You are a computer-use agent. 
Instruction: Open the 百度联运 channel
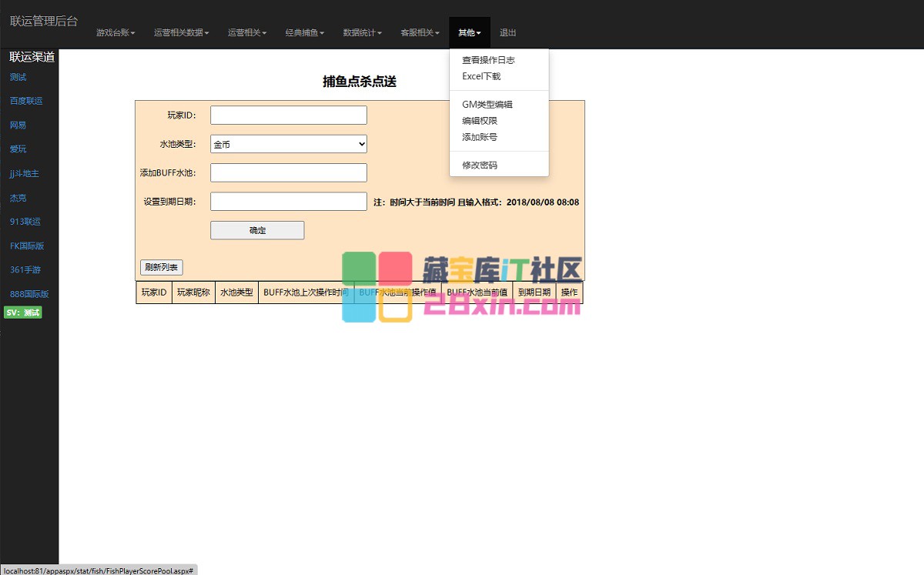click(26, 101)
